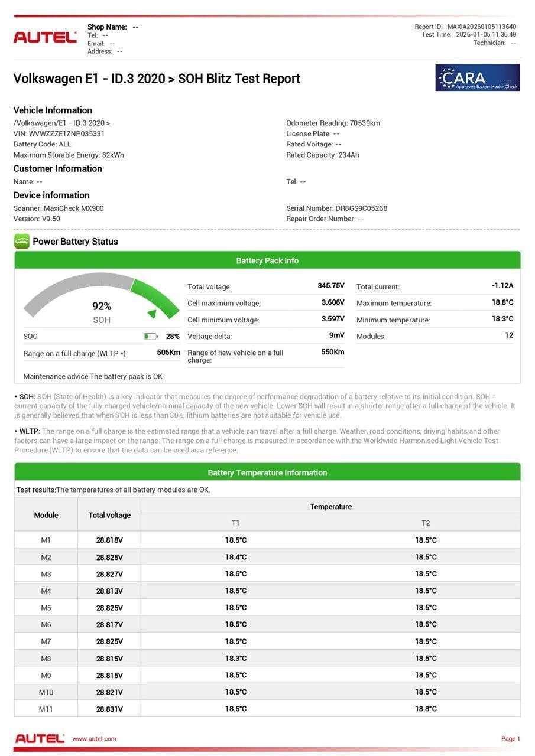Click the green car Power Battery Status icon

[x=22, y=241]
